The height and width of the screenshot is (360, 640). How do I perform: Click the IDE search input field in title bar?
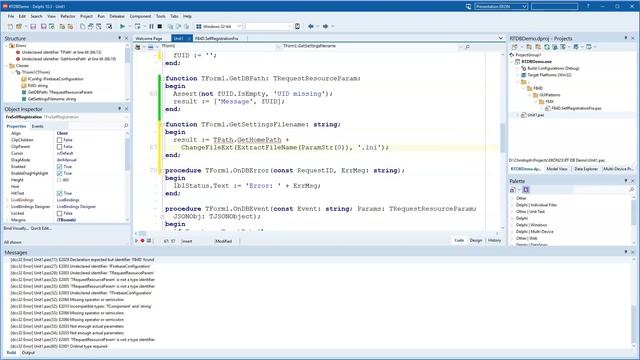coord(554,7)
